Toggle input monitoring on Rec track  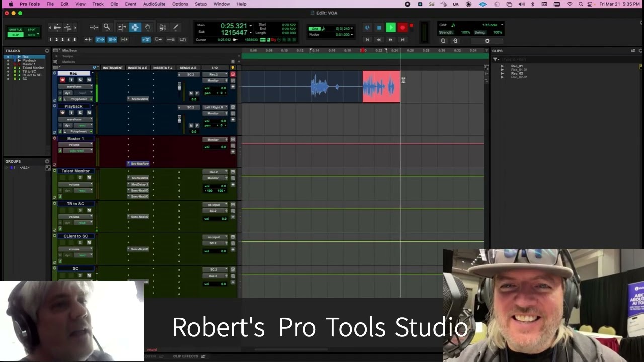[71, 80]
